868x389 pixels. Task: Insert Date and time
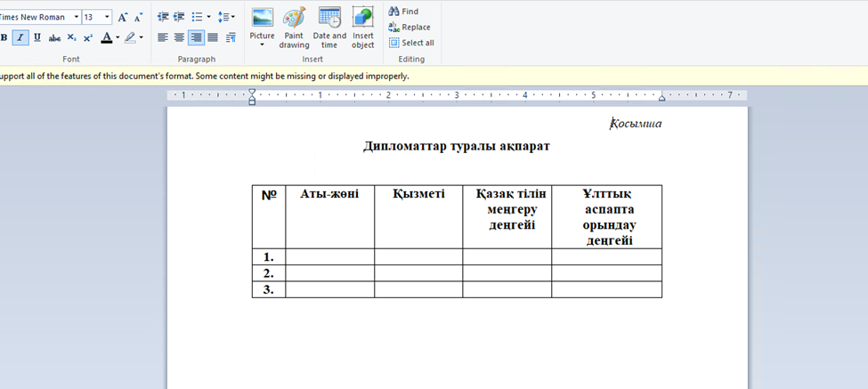pos(329,28)
